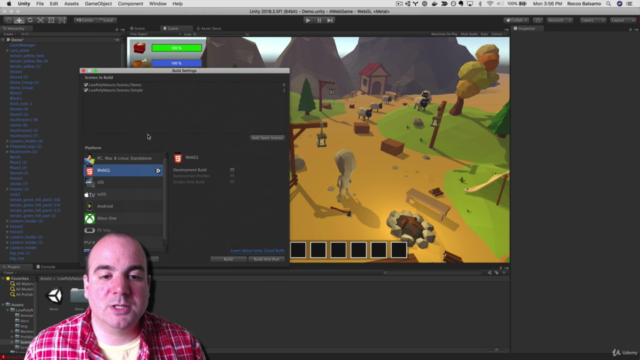Select the combined Transform tool
The image size is (640, 360).
[x=62, y=20]
